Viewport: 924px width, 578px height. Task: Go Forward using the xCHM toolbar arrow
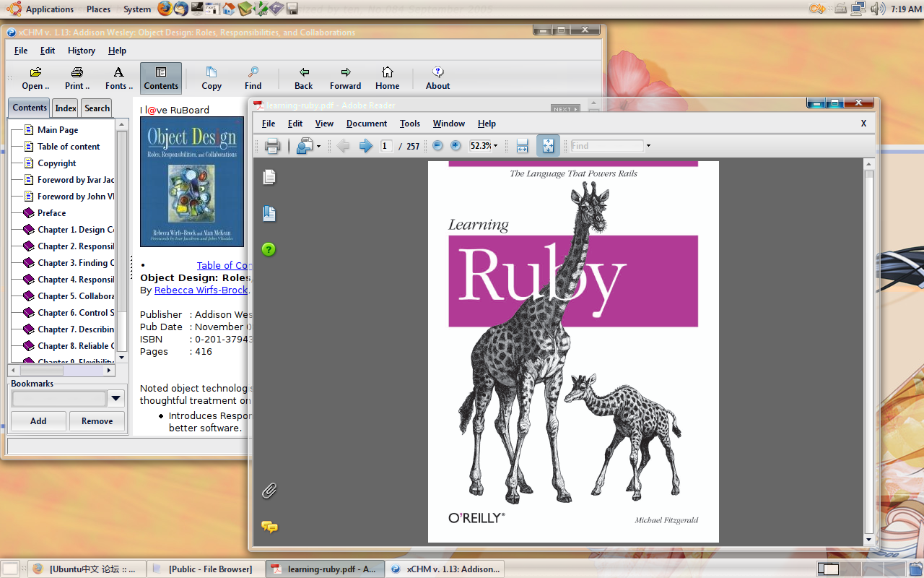[x=346, y=79]
